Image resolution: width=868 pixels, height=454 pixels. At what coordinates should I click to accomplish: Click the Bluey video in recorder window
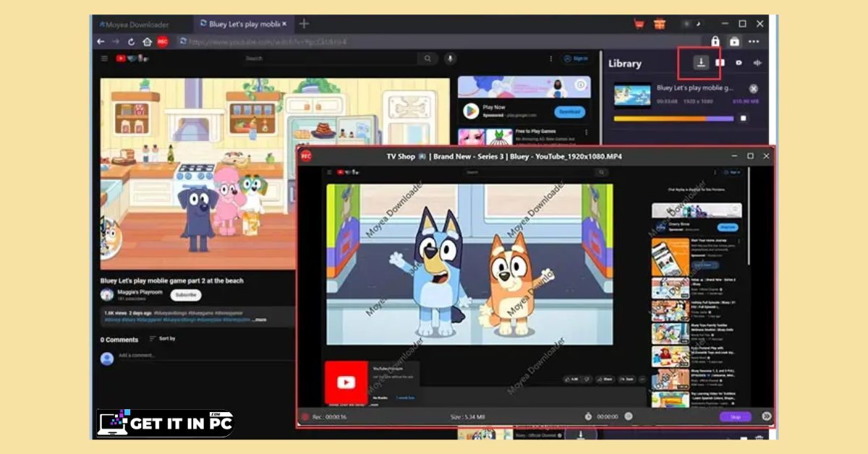pos(469,265)
